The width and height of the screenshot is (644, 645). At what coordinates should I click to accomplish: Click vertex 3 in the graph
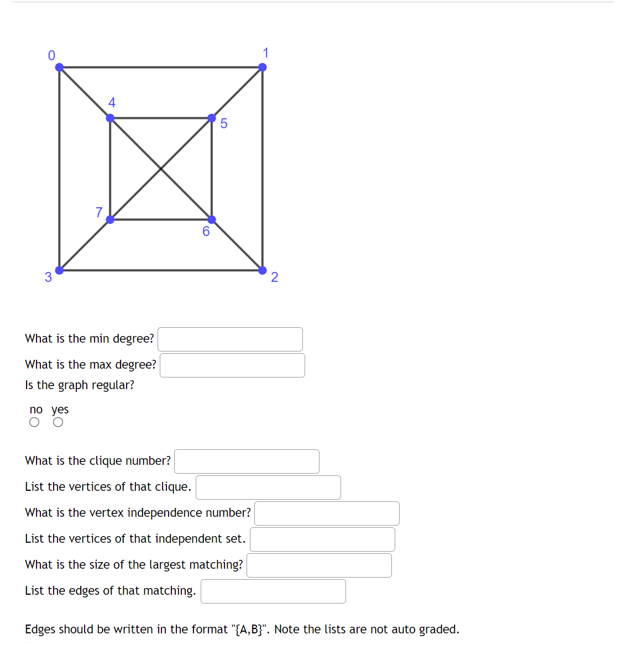point(59,270)
